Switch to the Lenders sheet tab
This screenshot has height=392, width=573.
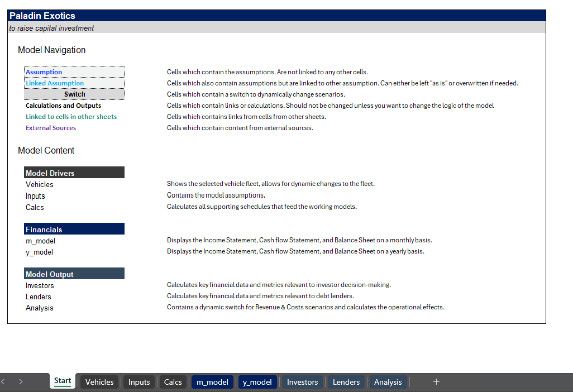346,382
